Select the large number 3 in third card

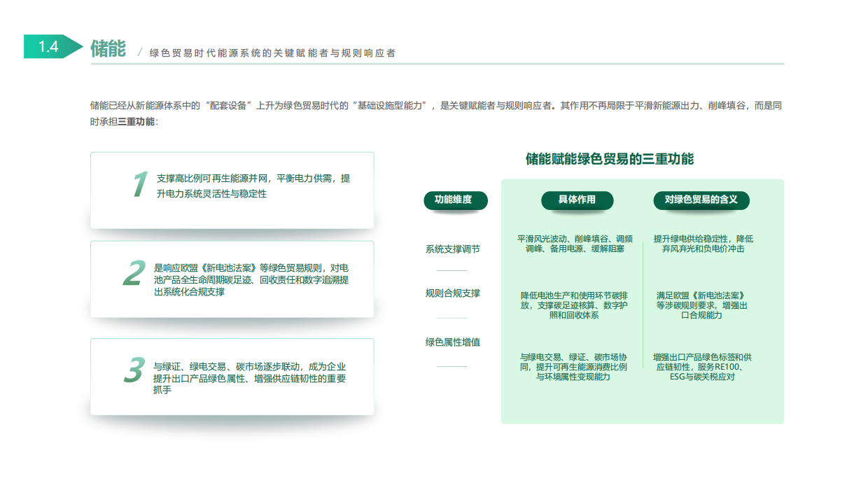click(x=134, y=371)
